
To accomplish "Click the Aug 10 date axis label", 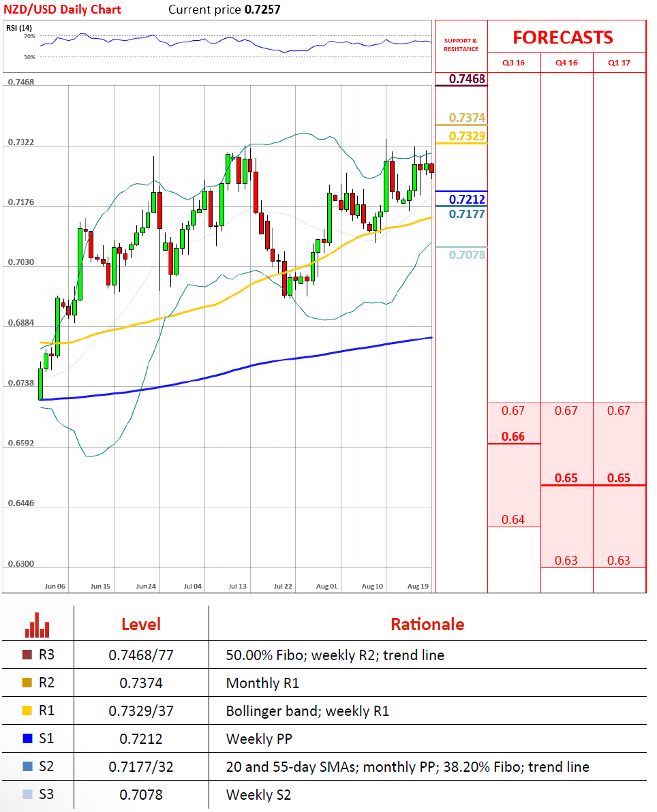I will [x=372, y=586].
